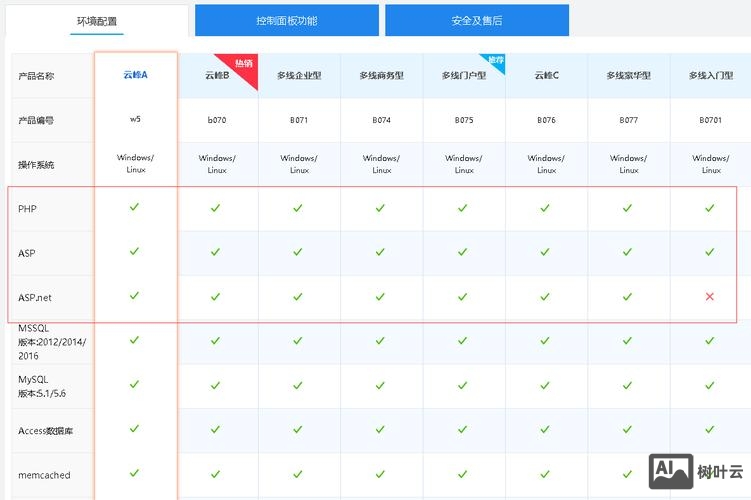Click ASP.net checkmark under 云峰A

tap(134, 295)
